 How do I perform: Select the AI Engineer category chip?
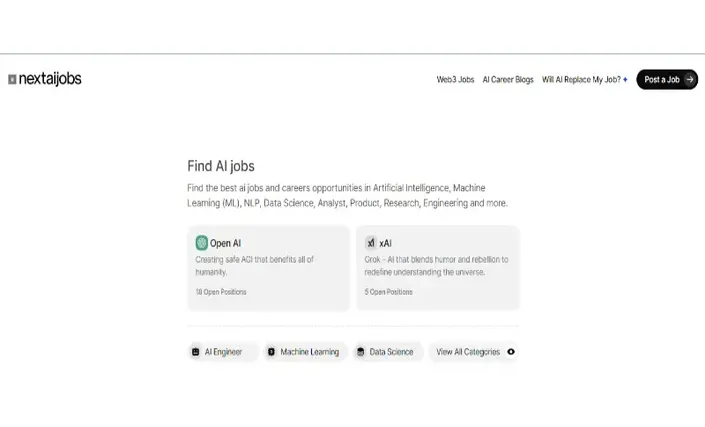point(223,352)
